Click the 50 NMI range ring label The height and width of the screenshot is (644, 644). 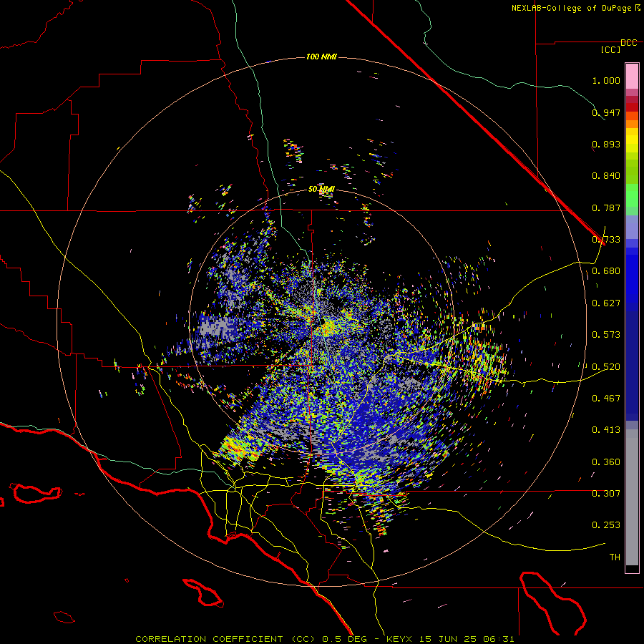click(x=321, y=190)
